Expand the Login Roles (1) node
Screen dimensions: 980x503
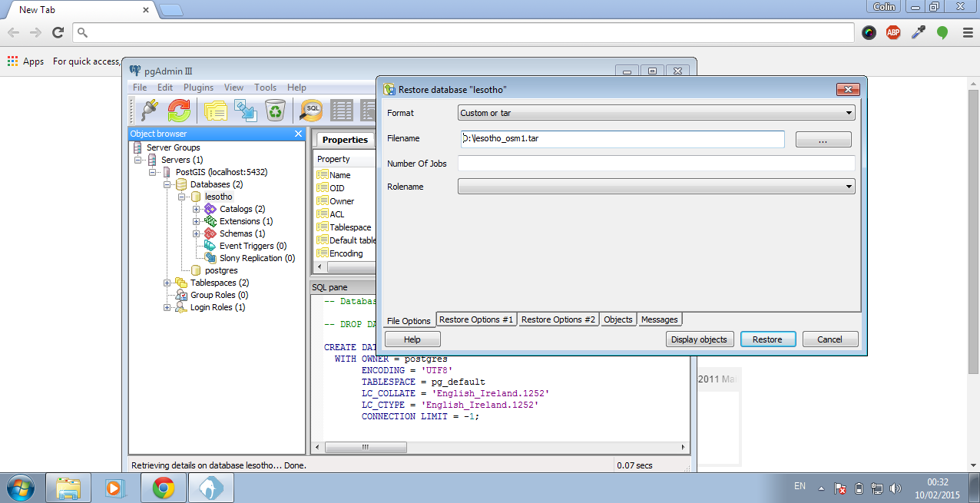pos(167,307)
